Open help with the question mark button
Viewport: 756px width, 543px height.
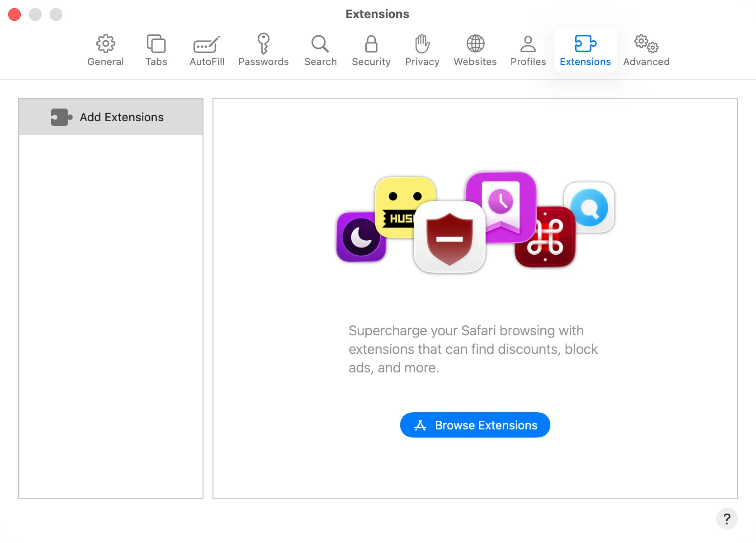coord(727,519)
